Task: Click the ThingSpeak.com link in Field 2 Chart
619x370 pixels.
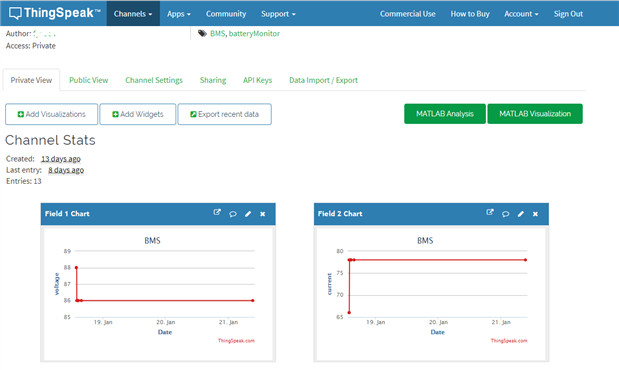Action: [509, 341]
